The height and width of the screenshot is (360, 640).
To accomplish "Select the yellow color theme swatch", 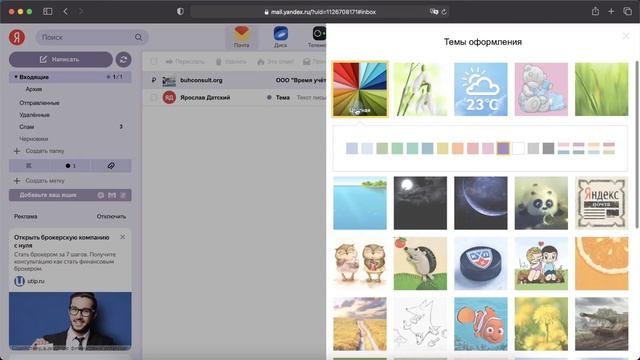I will (442, 148).
